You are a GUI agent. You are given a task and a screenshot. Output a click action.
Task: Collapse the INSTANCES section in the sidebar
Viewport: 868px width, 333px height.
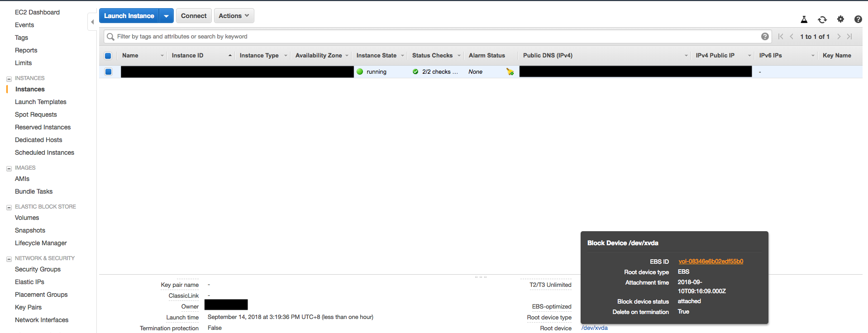point(9,79)
